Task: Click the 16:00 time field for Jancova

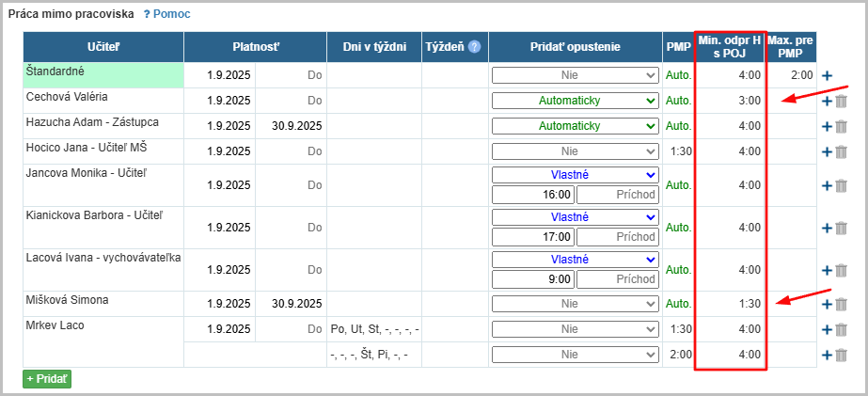Action: click(x=533, y=195)
